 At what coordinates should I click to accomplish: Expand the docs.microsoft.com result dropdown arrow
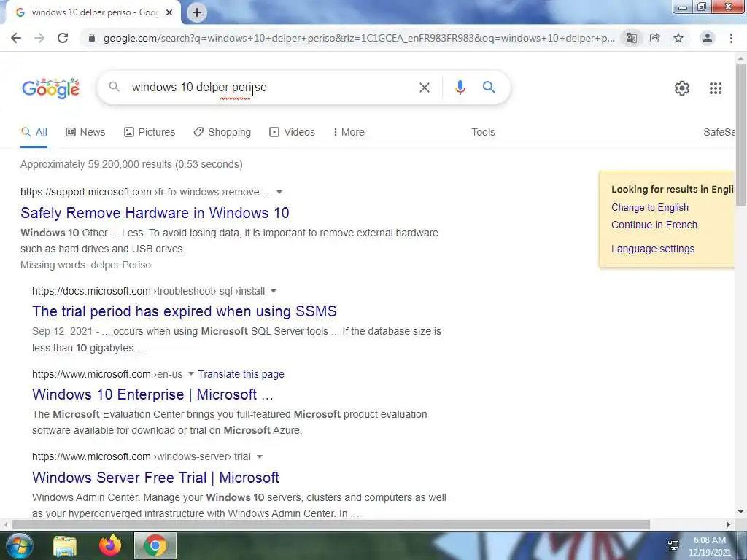tap(274, 291)
